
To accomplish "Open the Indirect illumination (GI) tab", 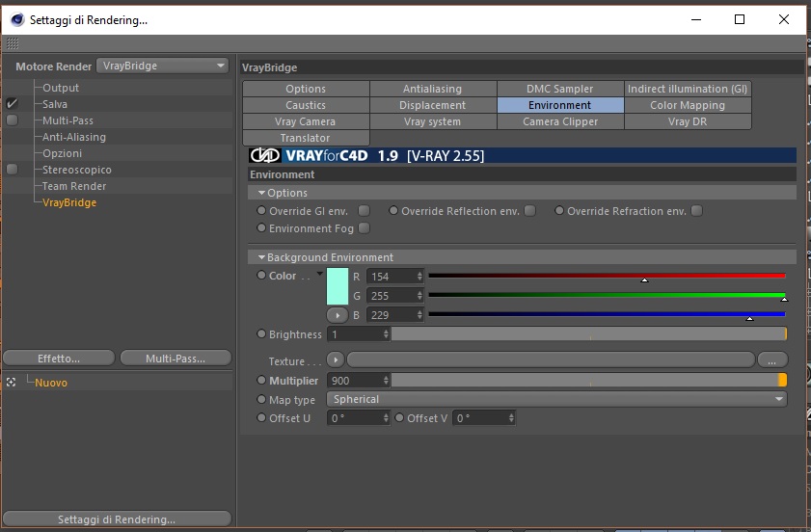I will pyautogui.click(x=688, y=89).
